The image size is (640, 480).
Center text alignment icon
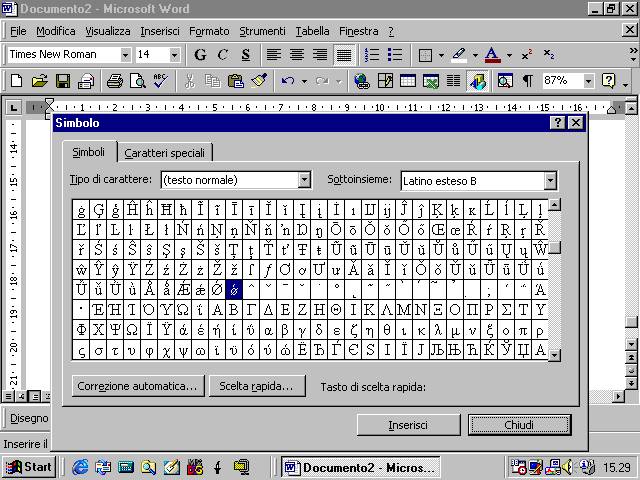point(297,55)
